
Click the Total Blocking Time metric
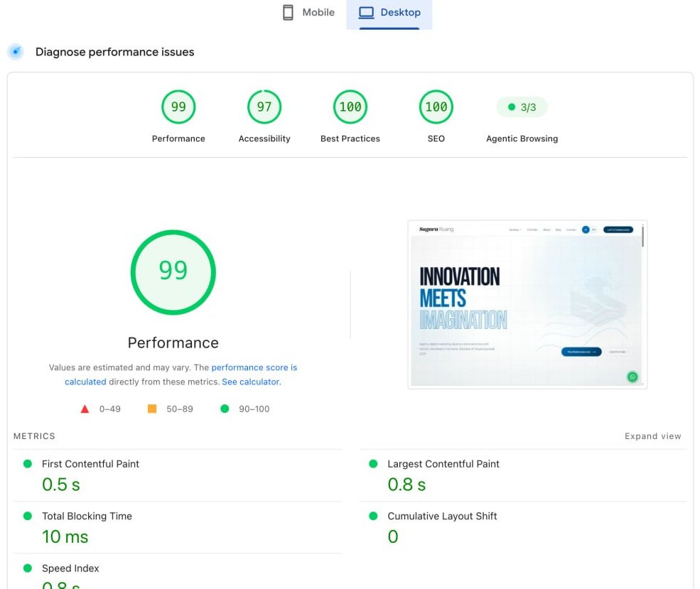pos(87,517)
